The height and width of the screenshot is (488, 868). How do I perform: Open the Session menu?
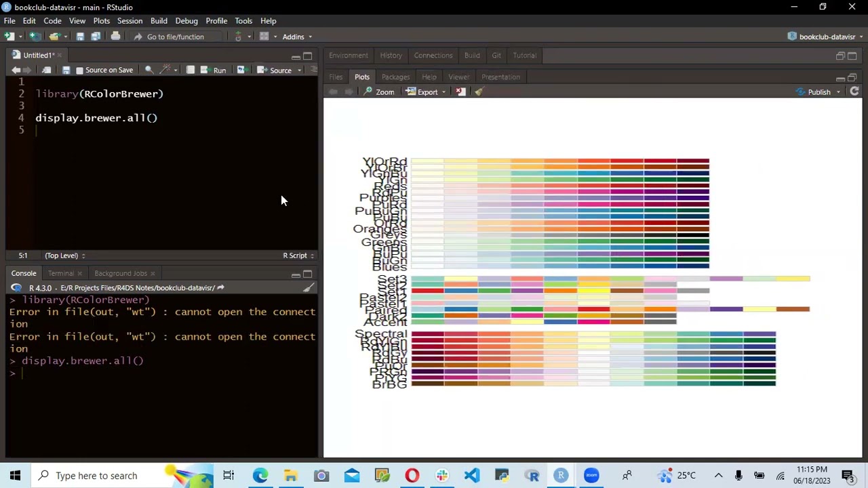pyautogui.click(x=130, y=21)
